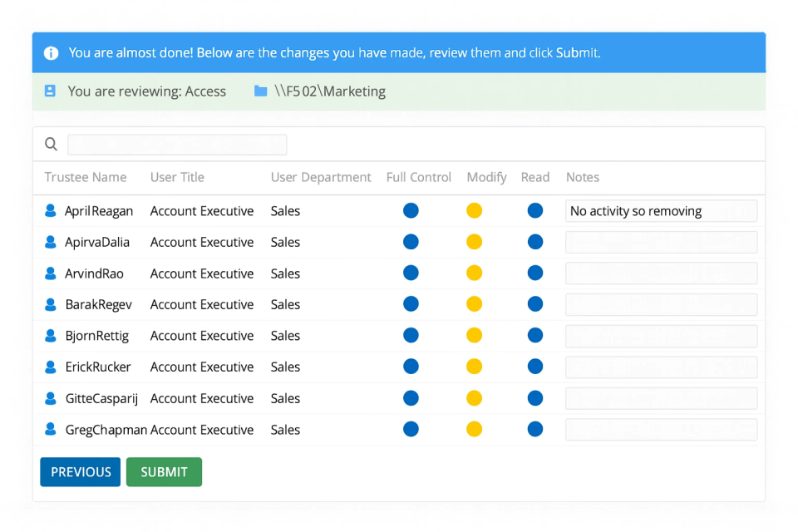Select the user icon beside BarakRegev

pos(52,304)
